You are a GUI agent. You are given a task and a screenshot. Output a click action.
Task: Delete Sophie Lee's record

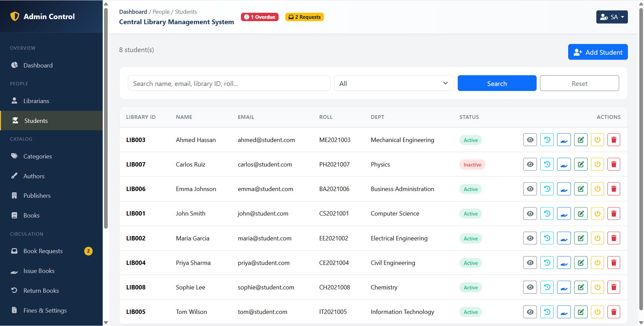(x=614, y=287)
